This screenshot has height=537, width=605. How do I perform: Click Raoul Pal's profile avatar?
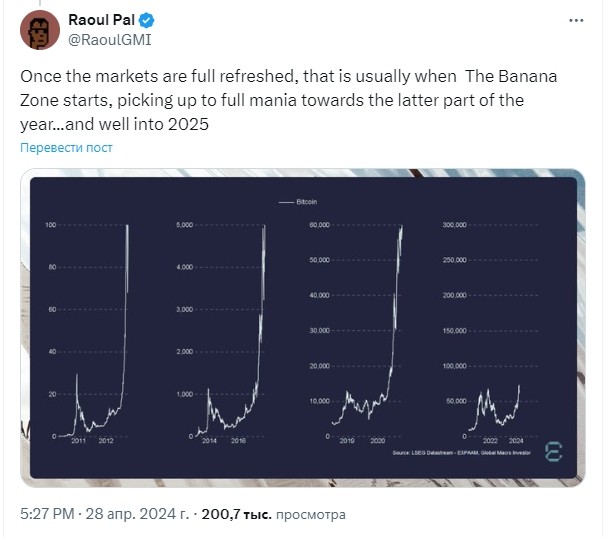[x=40, y=31]
